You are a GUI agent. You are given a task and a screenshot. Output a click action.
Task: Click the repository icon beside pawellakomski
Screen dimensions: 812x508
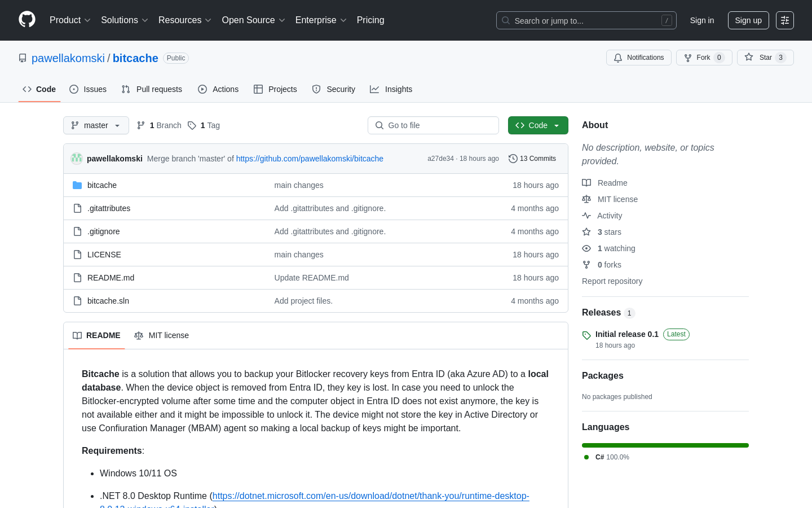[x=23, y=58]
